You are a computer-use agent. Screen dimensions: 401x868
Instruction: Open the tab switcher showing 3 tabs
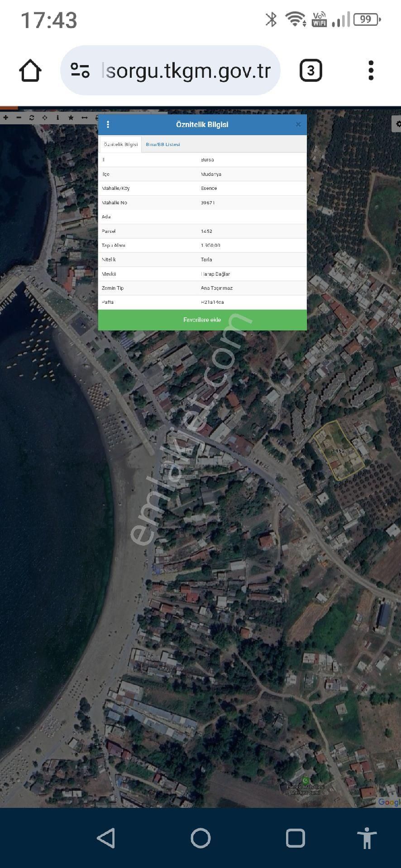(x=311, y=71)
